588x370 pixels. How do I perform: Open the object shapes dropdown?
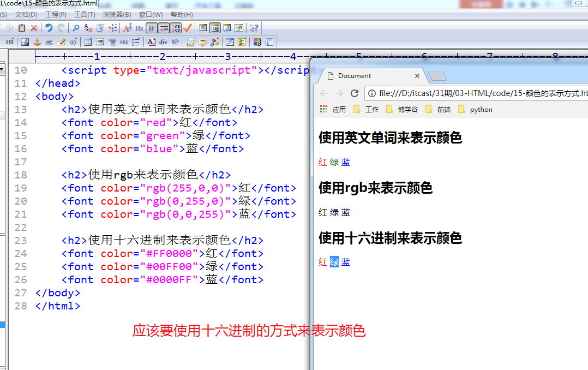click(215, 42)
